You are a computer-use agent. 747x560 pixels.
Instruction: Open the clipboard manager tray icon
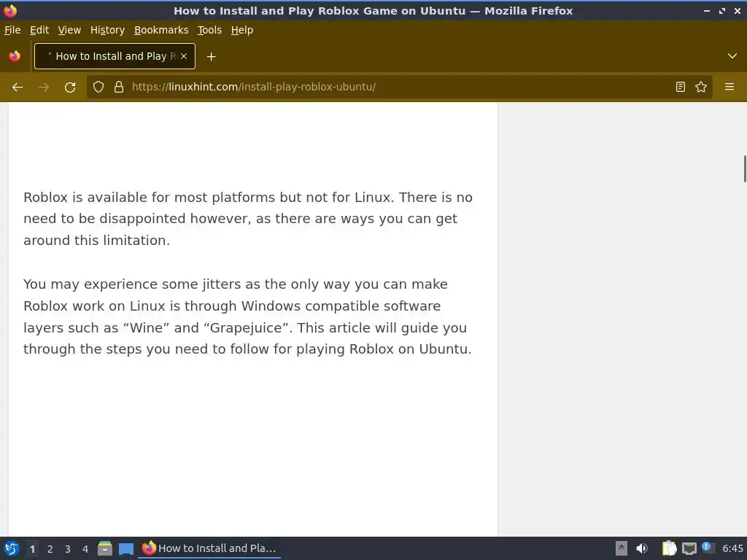tap(670, 548)
